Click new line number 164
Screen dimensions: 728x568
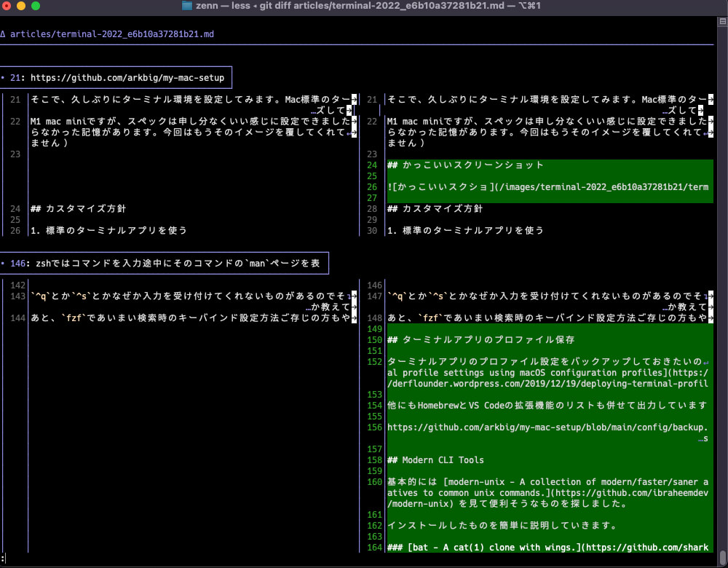pos(374,547)
